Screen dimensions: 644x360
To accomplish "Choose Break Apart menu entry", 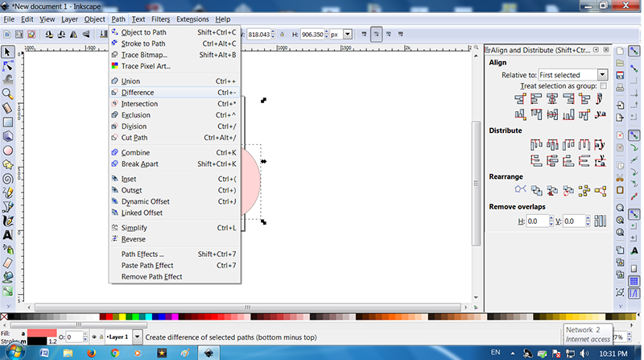I will pos(175,164).
